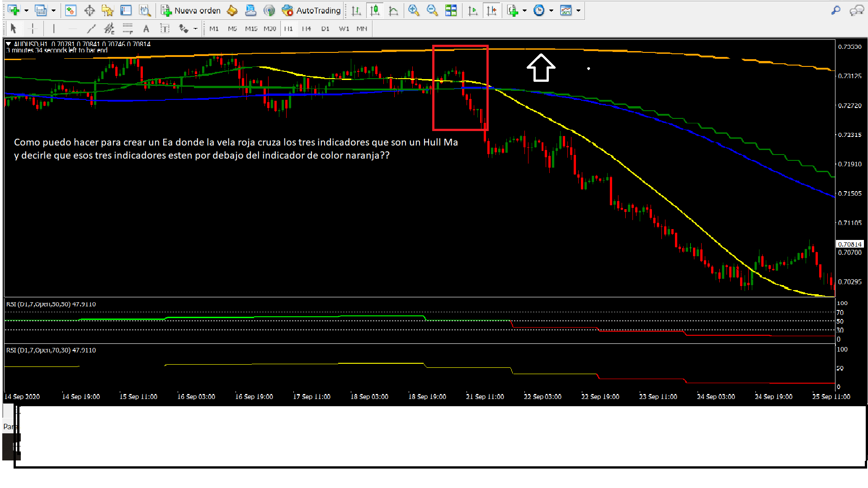Draw a vertical line tool
The image size is (868, 488).
click(x=54, y=29)
